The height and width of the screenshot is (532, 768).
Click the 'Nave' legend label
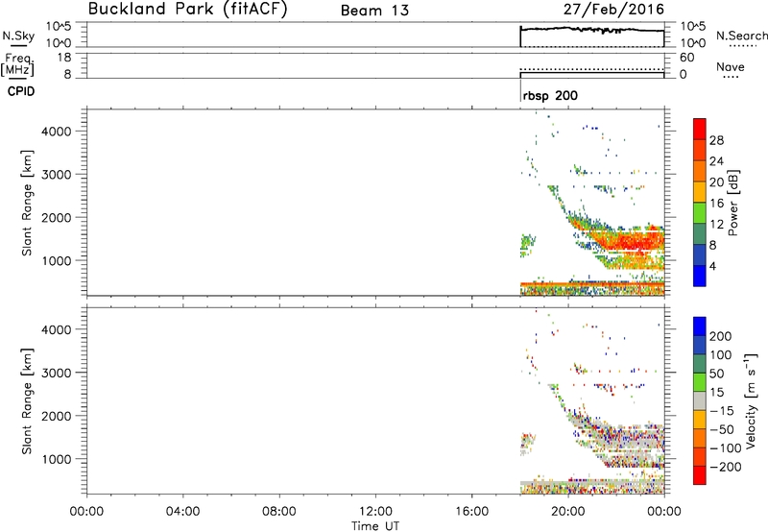point(731,66)
